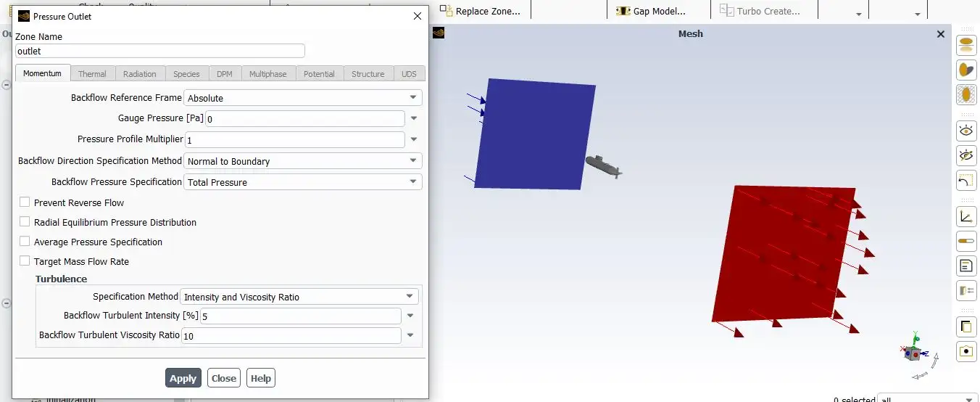Switch to the Radiation tab

click(140, 74)
